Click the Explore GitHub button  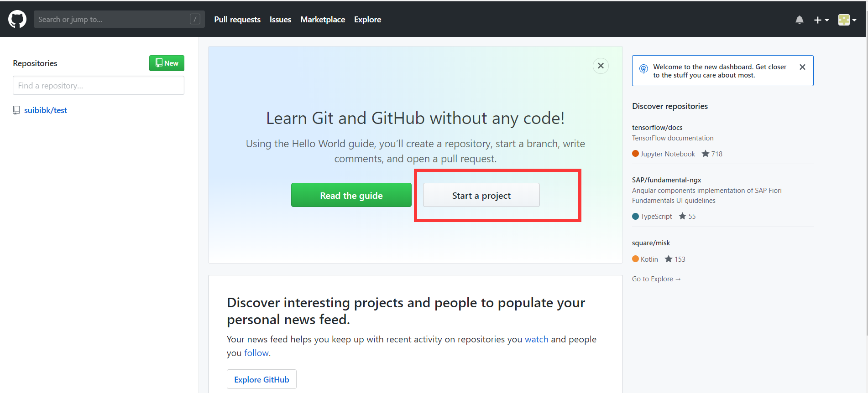coord(261,379)
